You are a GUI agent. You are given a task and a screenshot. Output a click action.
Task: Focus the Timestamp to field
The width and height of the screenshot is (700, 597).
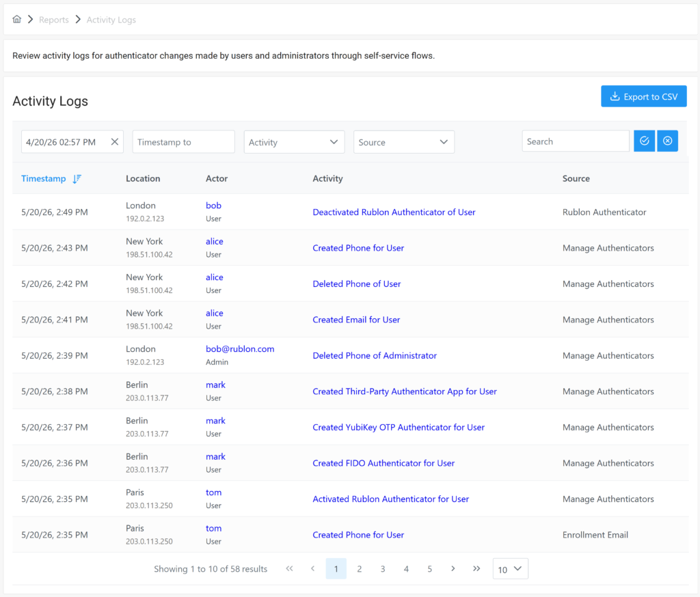[x=183, y=142]
